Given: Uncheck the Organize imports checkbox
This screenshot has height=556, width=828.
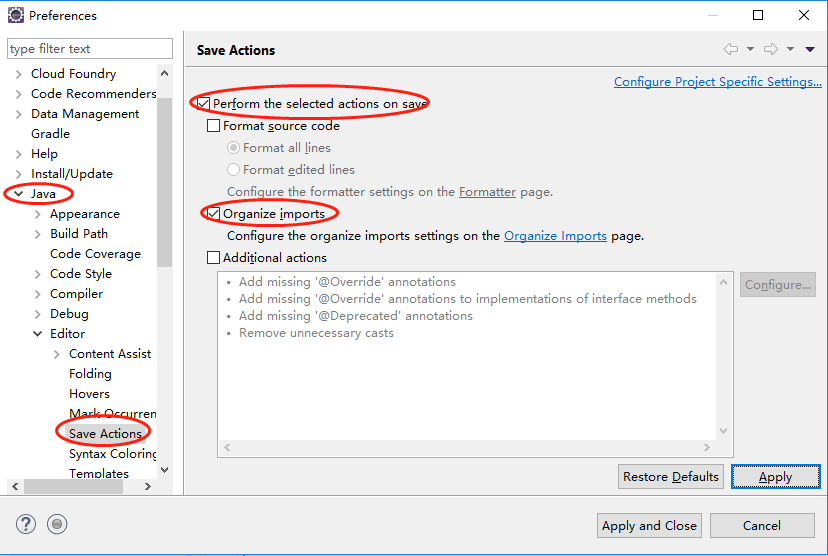Looking at the screenshot, I should point(213,214).
